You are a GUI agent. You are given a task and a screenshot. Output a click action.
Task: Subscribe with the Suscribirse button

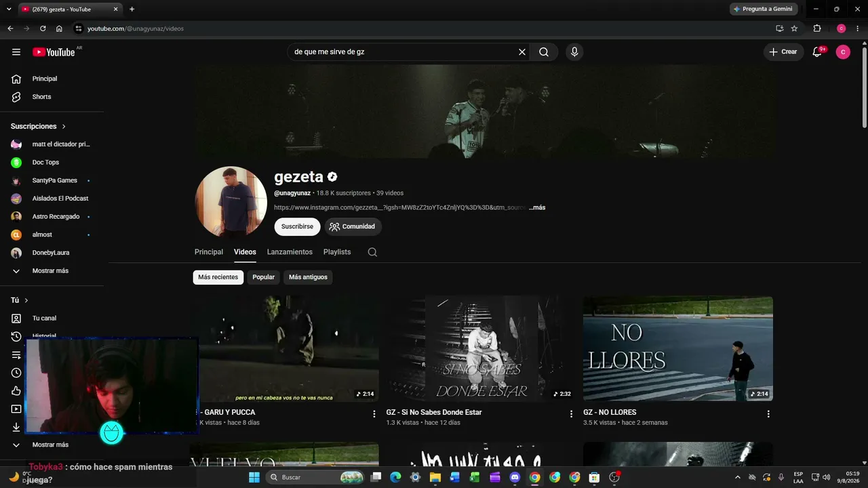[297, 226]
